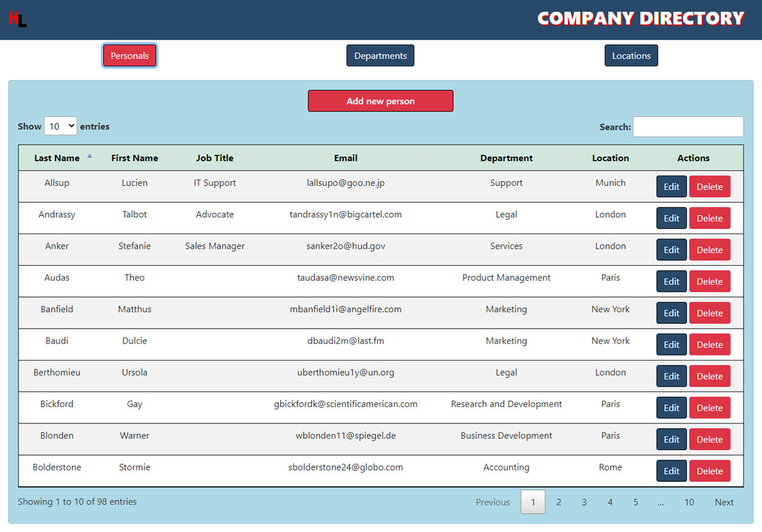
Task: Jump to pagination page 10
Action: pos(689,502)
